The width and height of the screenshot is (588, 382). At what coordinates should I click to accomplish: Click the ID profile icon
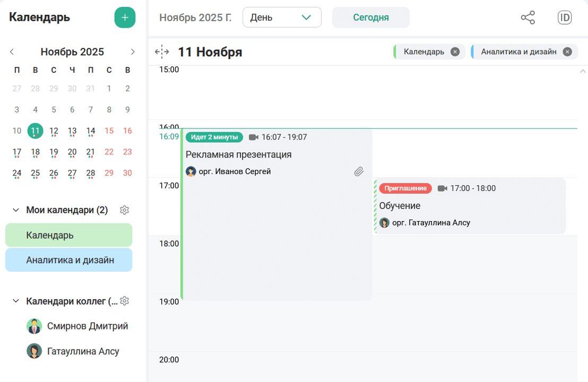(565, 18)
